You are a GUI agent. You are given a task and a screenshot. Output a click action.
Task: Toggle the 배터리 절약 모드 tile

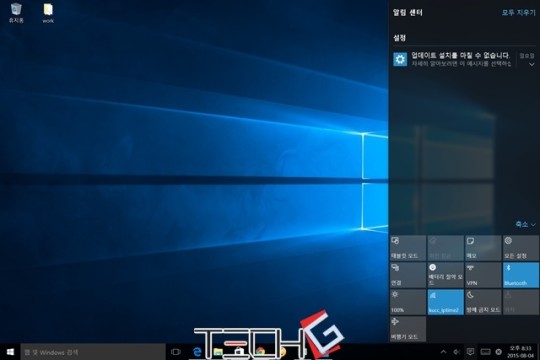[x=446, y=275]
